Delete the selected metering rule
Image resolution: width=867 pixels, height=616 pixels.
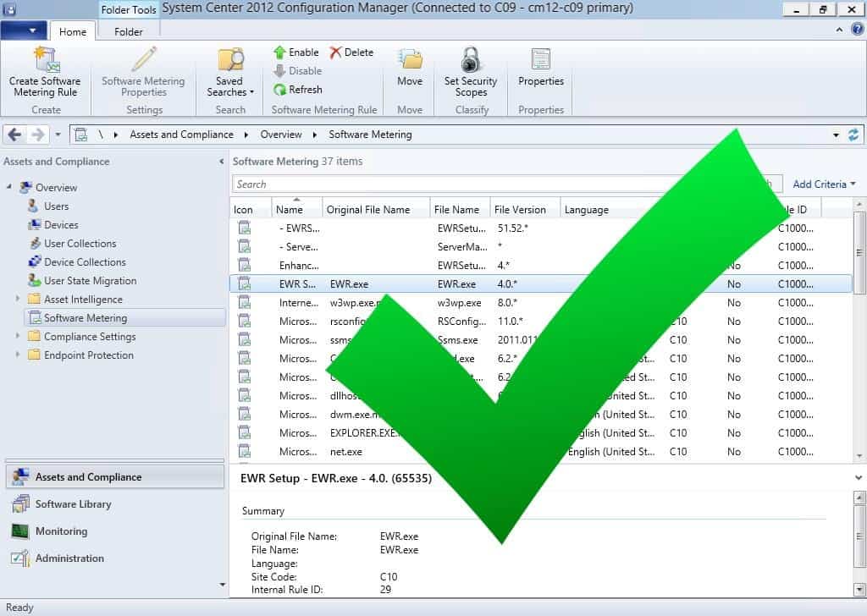351,52
